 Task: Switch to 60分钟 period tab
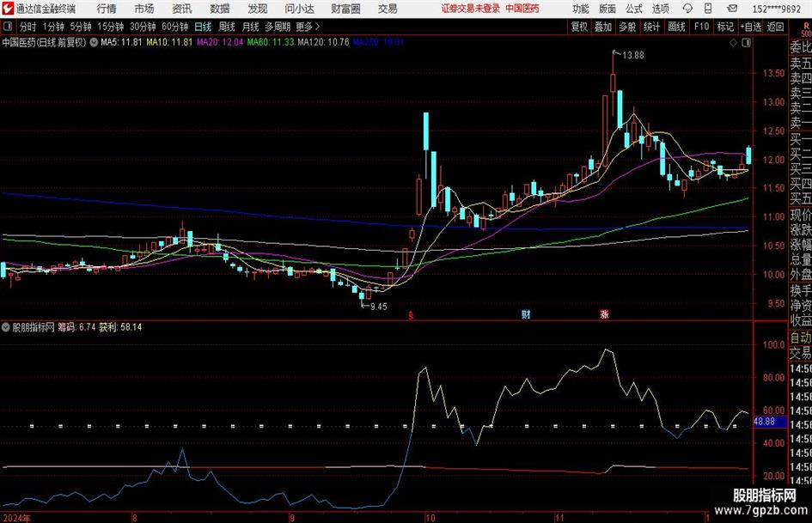[x=174, y=27]
